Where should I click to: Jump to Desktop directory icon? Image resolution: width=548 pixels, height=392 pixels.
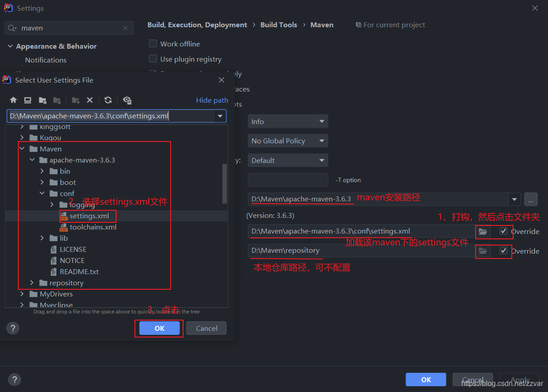[28, 100]
